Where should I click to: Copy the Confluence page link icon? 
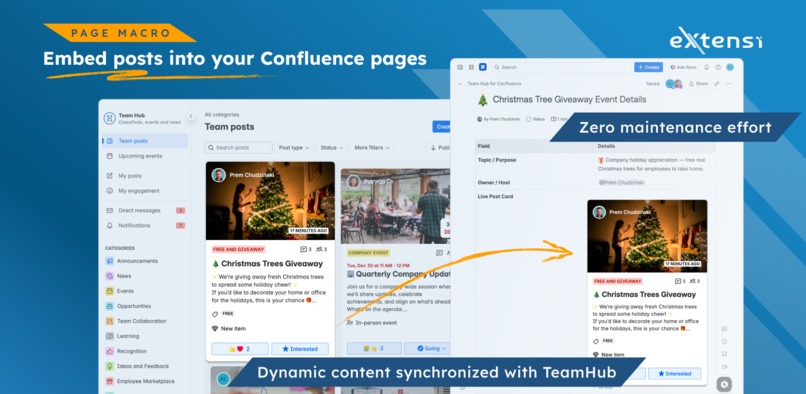[717, 83]
